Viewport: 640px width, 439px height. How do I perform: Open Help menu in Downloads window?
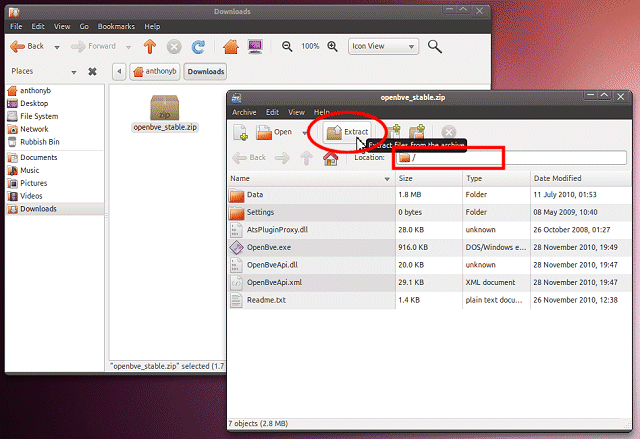point(152,27)
